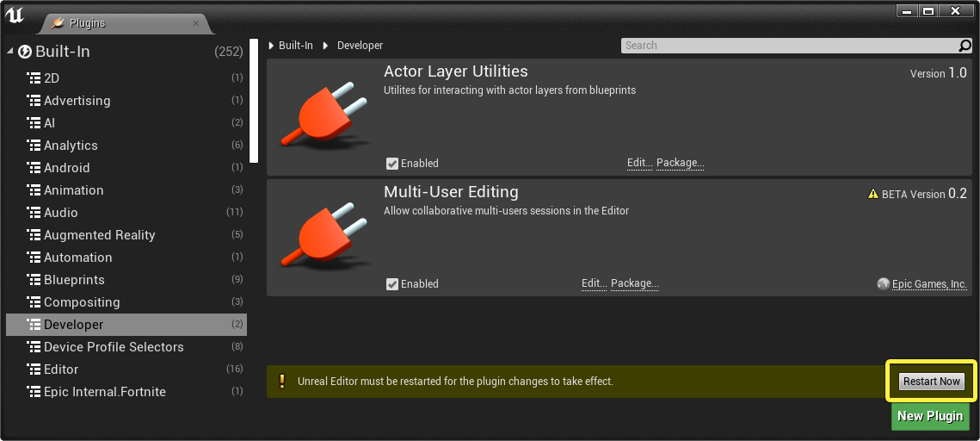Viewport: 980px width, 441px height.
Task: Click Edit link for Multi-User Editing
Action: pos(595,284)
